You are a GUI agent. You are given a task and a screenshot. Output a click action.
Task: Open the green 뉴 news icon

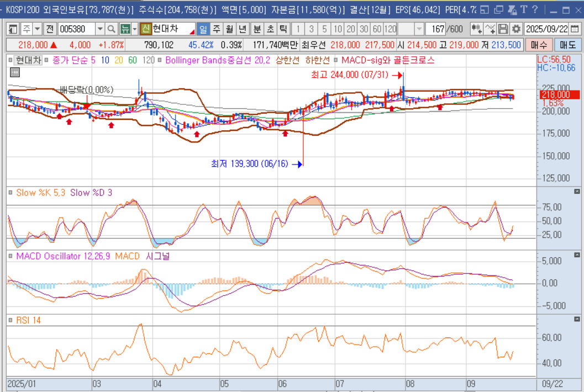click(125, 29)
